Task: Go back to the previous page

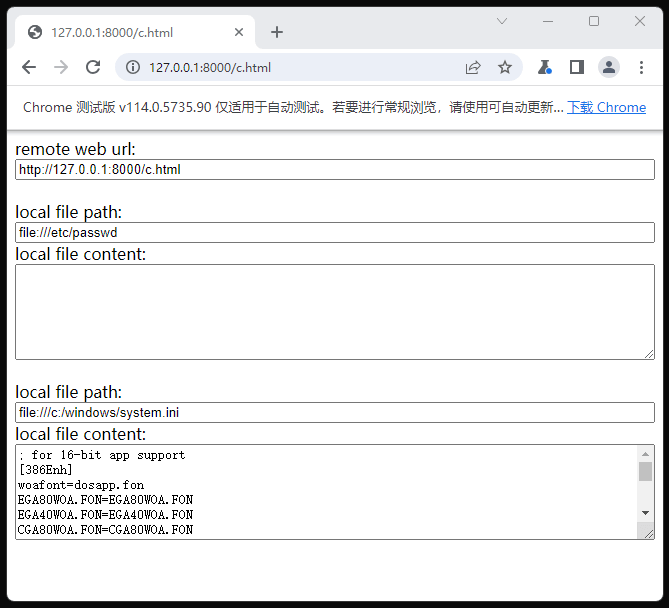Action: (29, 67)
